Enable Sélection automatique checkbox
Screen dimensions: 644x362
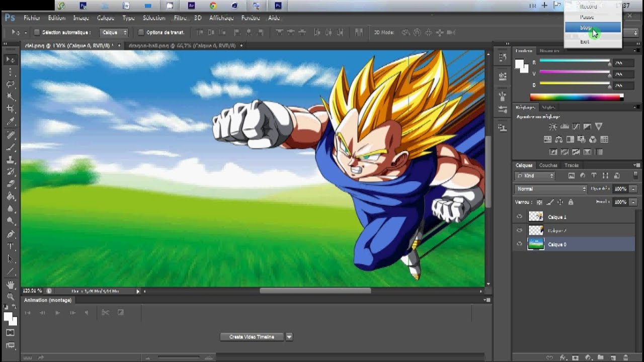click(x=37, y=33)
